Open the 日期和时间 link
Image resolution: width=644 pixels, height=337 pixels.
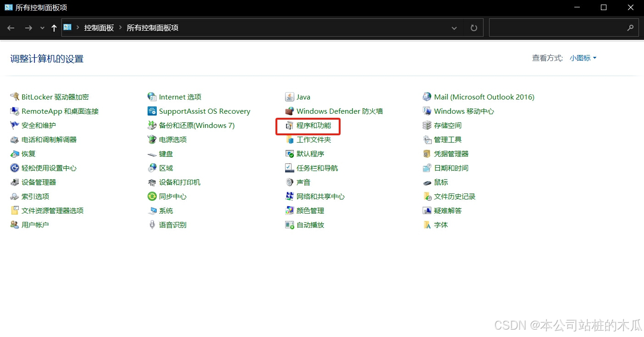click(x=451, y=168)
